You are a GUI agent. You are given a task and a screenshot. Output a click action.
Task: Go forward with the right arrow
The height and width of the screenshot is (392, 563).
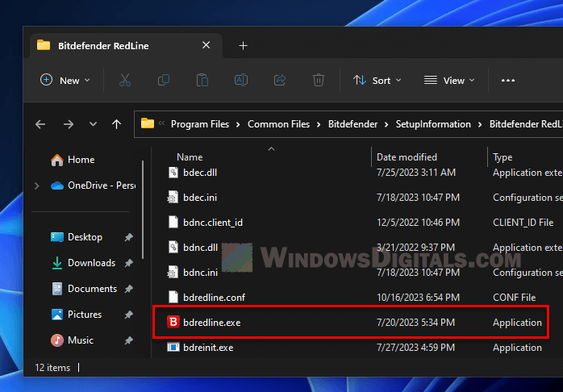pos(69,124)
